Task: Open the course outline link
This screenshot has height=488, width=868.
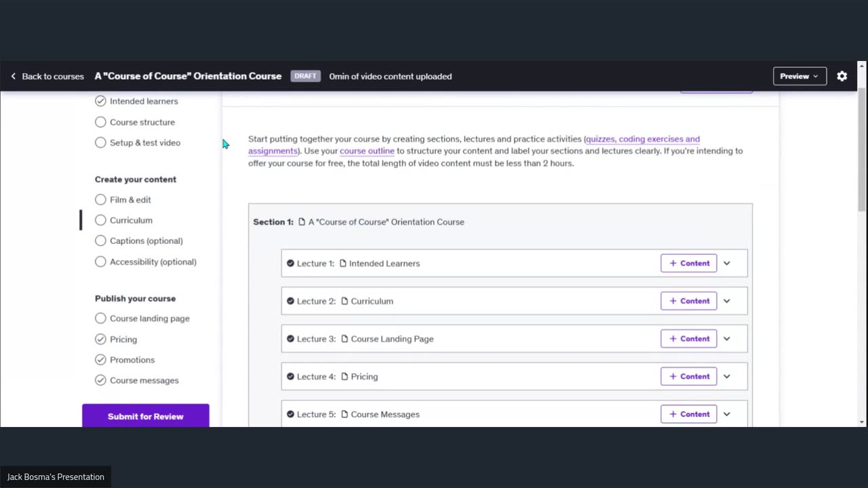Action: [x=367, y=151]
